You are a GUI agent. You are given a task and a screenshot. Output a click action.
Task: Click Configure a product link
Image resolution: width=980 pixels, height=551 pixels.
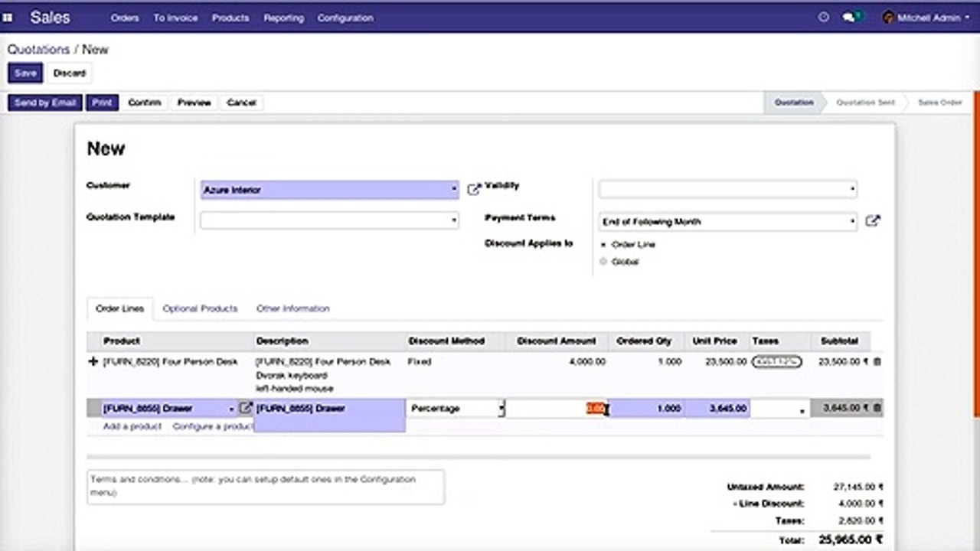[x=213, y=426]
